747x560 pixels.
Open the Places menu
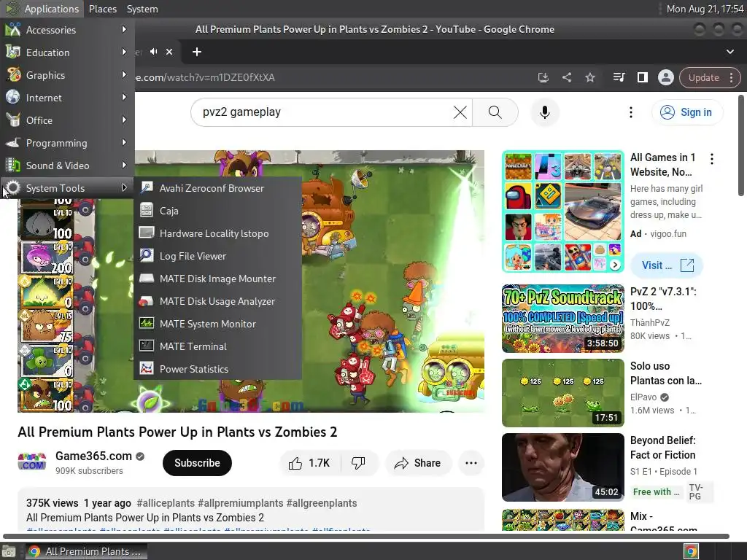pos(102,9)
